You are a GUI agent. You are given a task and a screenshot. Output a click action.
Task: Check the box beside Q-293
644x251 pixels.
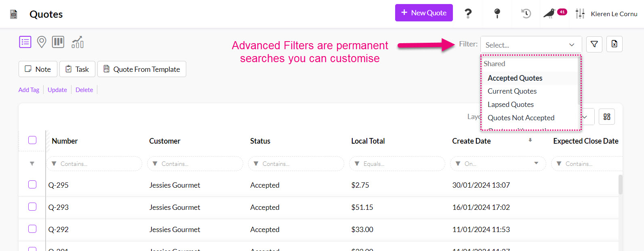click(32, 207)
